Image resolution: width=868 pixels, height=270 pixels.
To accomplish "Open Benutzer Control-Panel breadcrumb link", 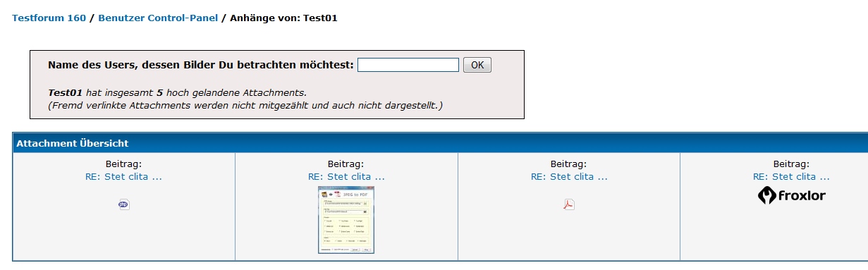I will point(158,18).
